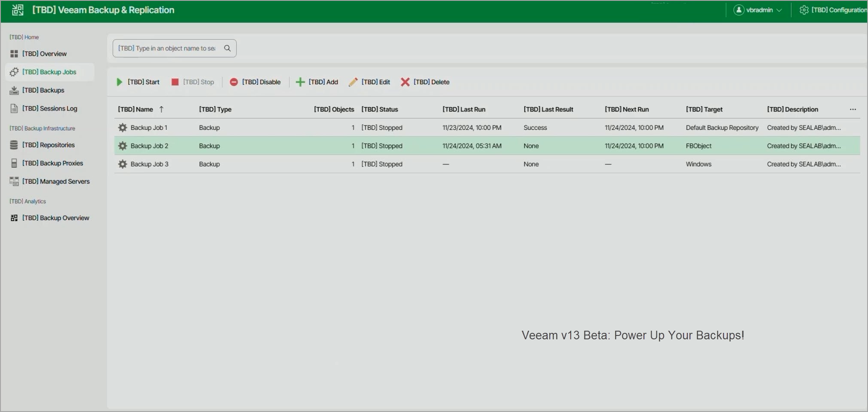Select the Backup Job 3 row name
The image size is (868, 412).
(x=149, y=164)
